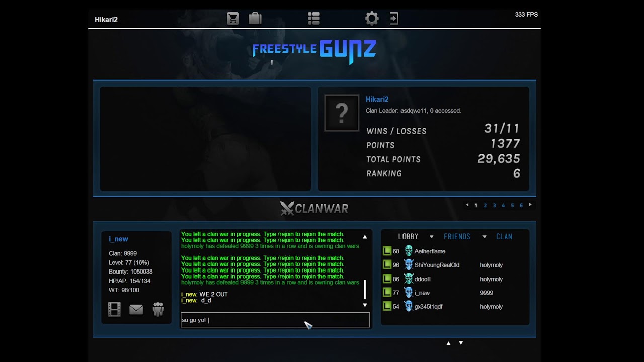The height and width of the screenshot is (362, 644).
Task: Open the replay film icon
Action: tap(114, 309)
